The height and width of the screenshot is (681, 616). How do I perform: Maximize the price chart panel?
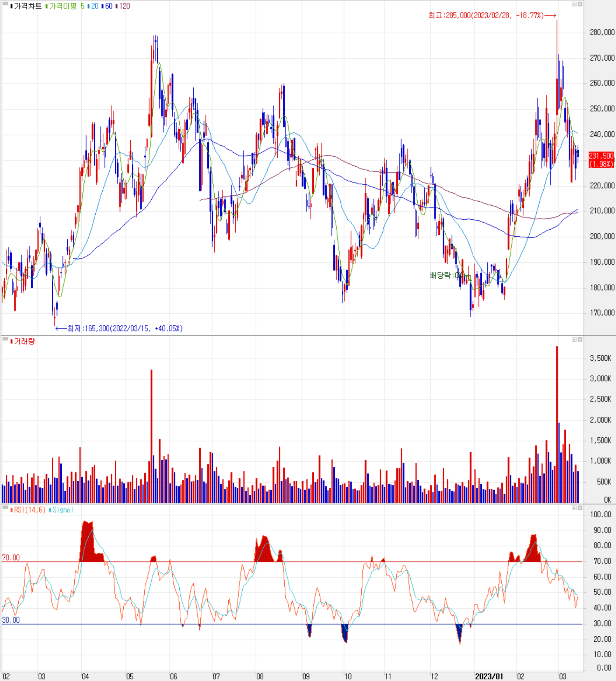[574, 4]
